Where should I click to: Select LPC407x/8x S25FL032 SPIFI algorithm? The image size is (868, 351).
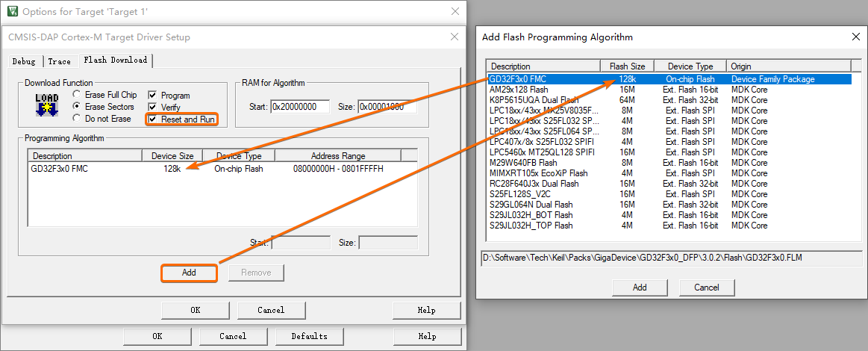669,142
